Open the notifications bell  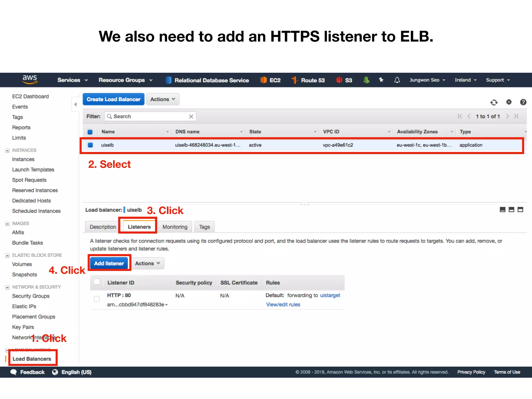click(397, 80)
